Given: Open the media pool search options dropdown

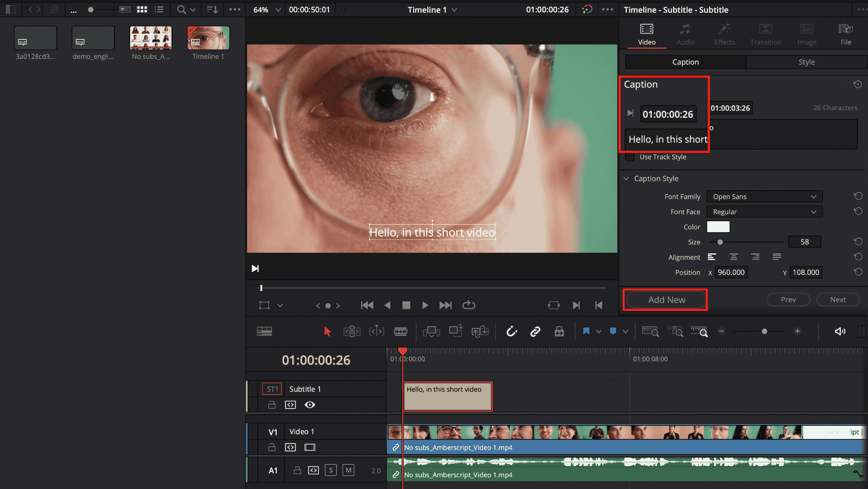Looking at the screenshot, I should coord(193,10).
